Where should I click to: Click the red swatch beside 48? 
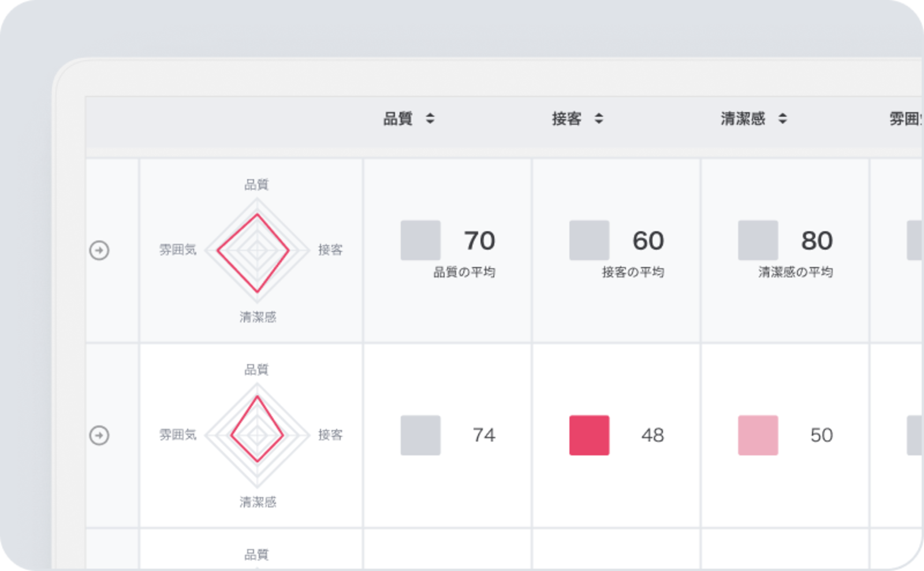(589, 435)
